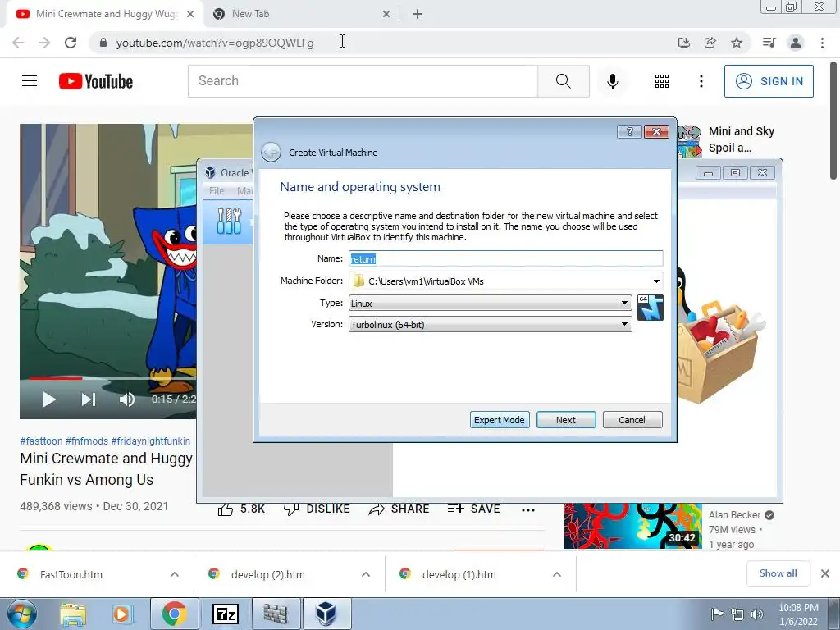Click the video progress bar
Screen dimensions: 840x630
112,378
